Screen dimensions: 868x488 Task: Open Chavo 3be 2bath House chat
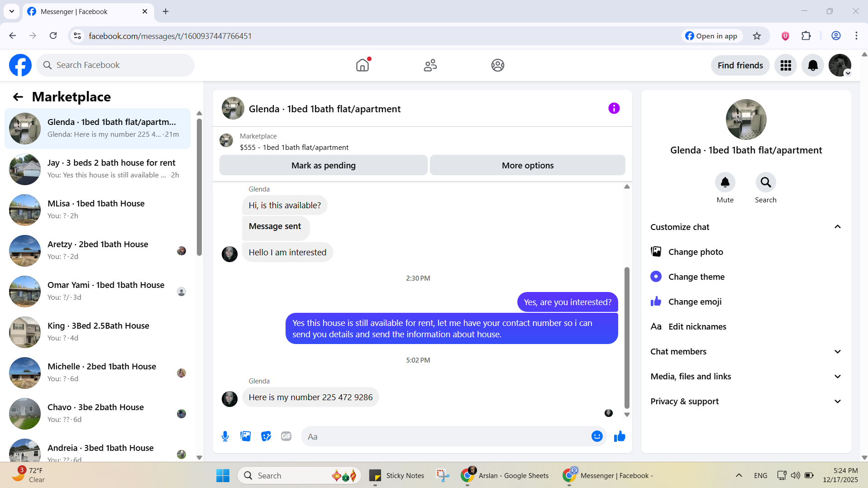[x=97, y=413]
